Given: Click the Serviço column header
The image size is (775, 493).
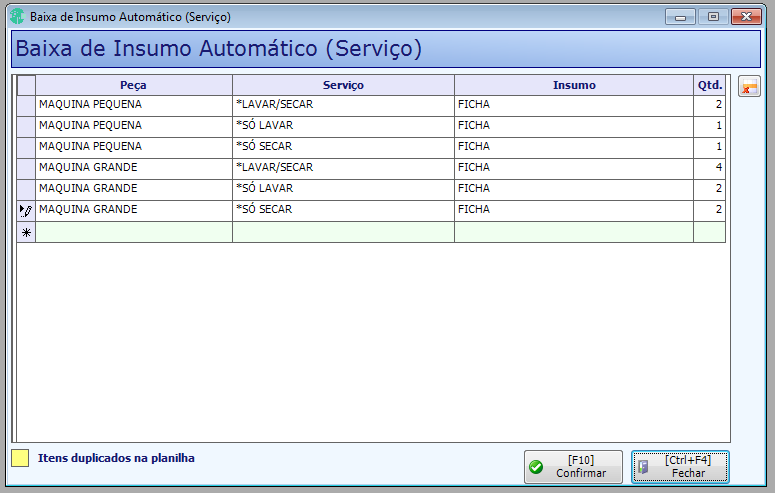Looking at the screenshot, I should [343, 85].
